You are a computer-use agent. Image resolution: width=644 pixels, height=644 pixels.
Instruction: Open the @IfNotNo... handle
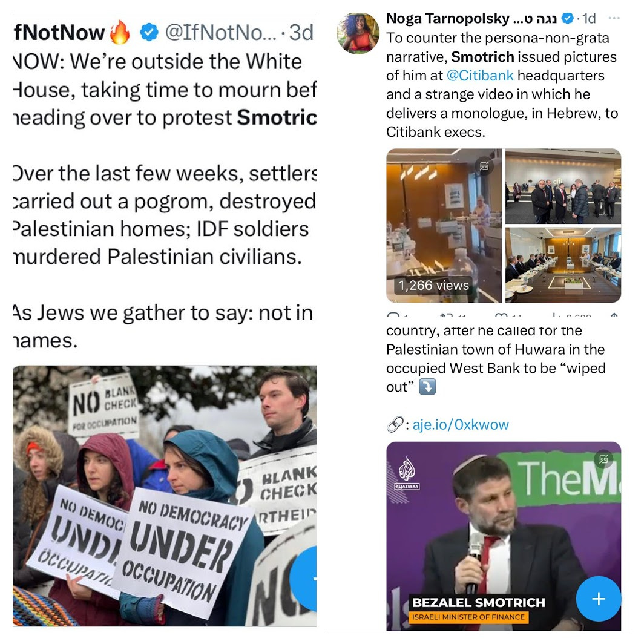coord(221,33)
